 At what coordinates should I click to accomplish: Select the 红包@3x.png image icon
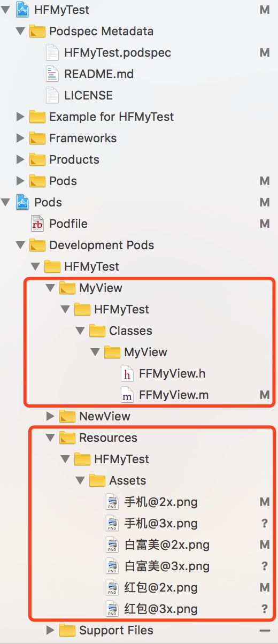[x=112, y=609]
